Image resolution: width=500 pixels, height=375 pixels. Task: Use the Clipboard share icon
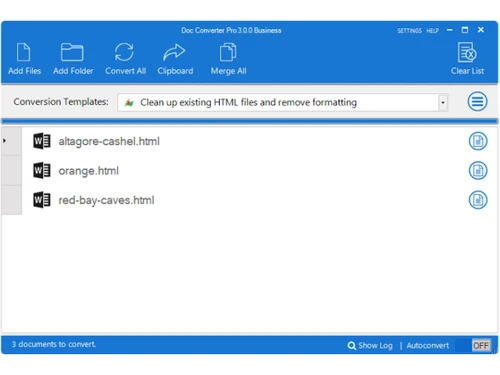click(x=174, y=52)
